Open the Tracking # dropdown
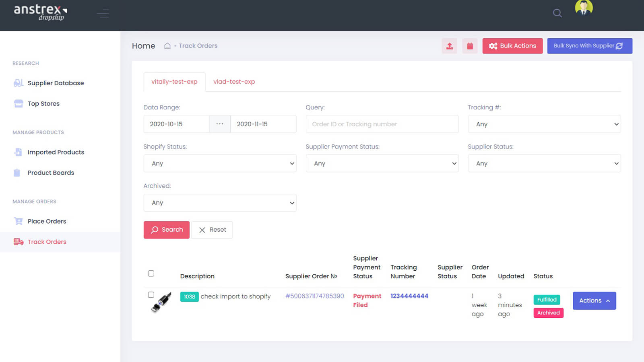Viewport: 644px width, 362px height. tap(544, 124)
